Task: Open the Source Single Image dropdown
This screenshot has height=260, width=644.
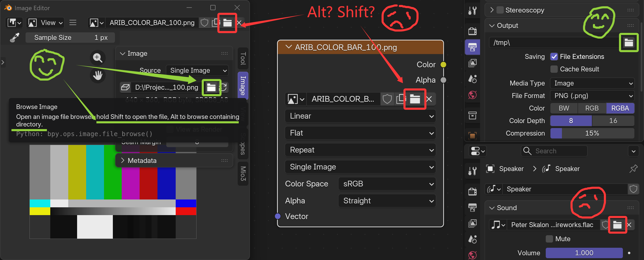Action: pos(197,70)
